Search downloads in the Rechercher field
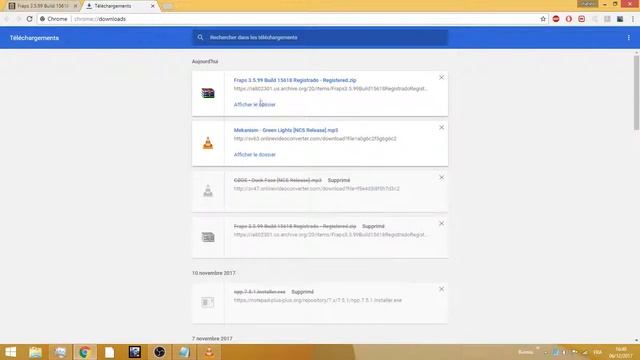 click(320, 38)
